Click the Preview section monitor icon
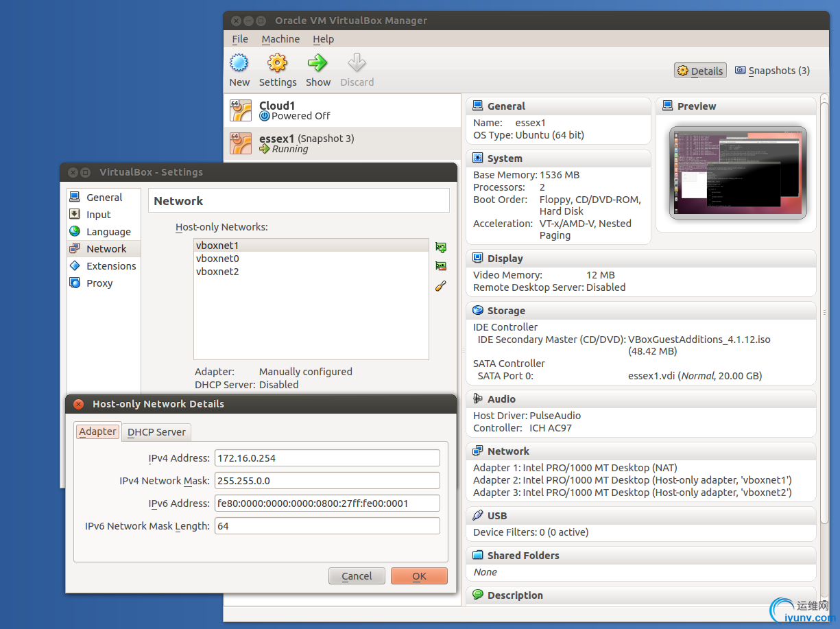 click(x=668, y=106)
